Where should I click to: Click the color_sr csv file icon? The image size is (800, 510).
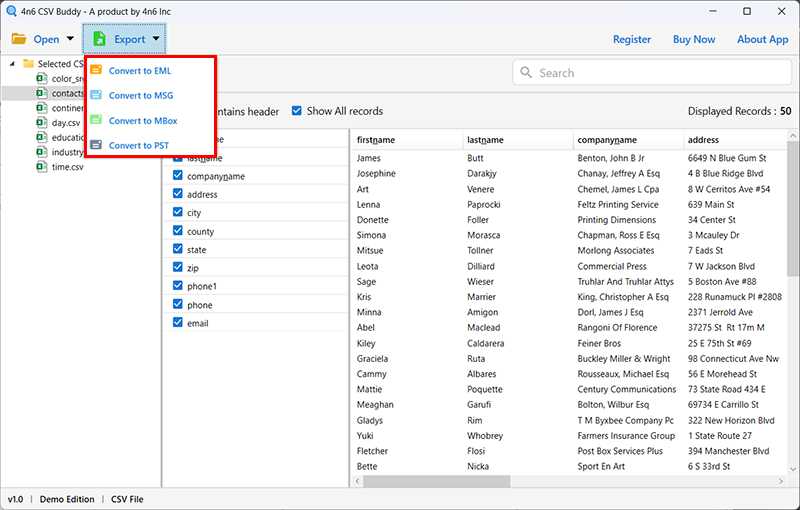point(42,78)
